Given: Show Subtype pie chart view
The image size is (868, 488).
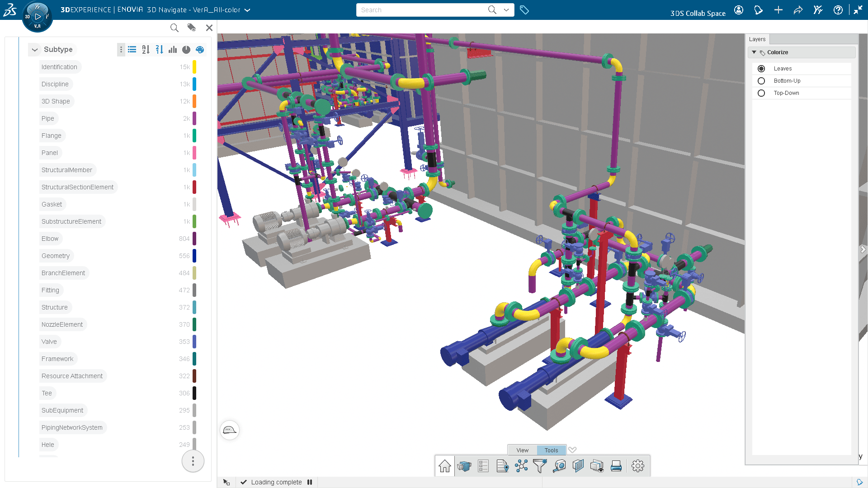Looking at the screenshot, I should [x=186, y=50].
